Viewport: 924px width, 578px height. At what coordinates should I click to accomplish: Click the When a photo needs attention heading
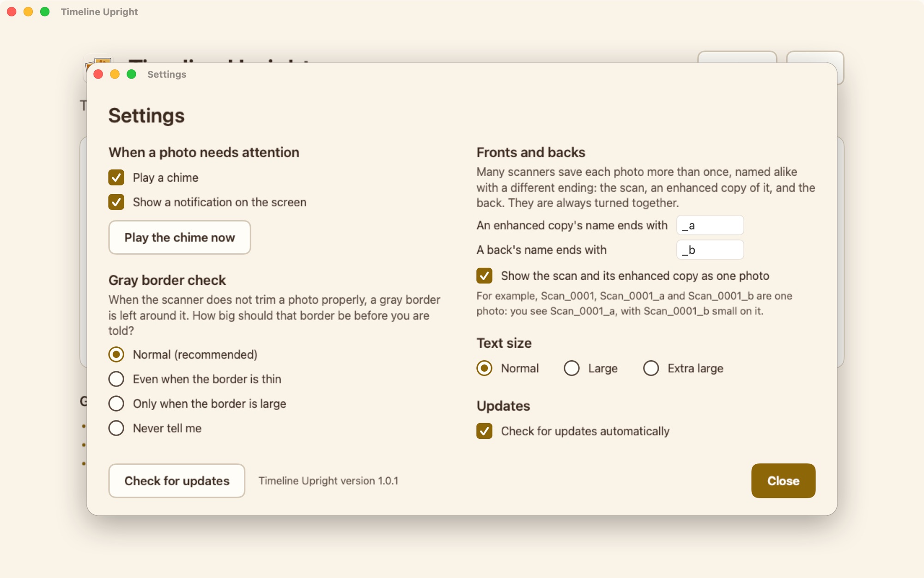click(x=204, y=153)
